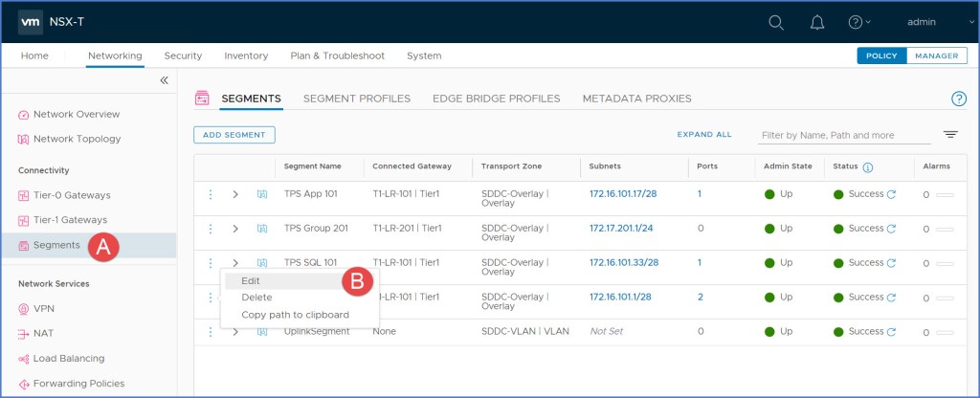Choose Edit from the context menu
This screenshot has height=398, width=980.
tap(251, 280)
